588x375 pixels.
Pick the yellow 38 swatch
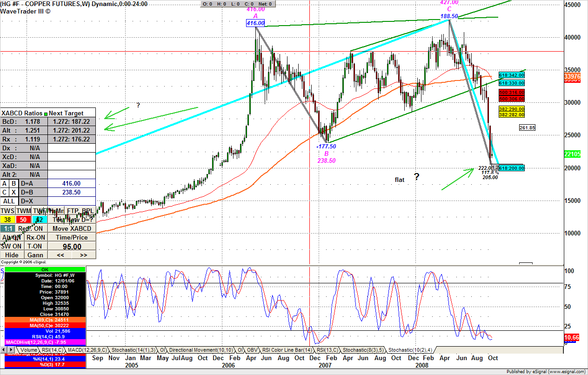pyautogui.click(x=8, y=220)
